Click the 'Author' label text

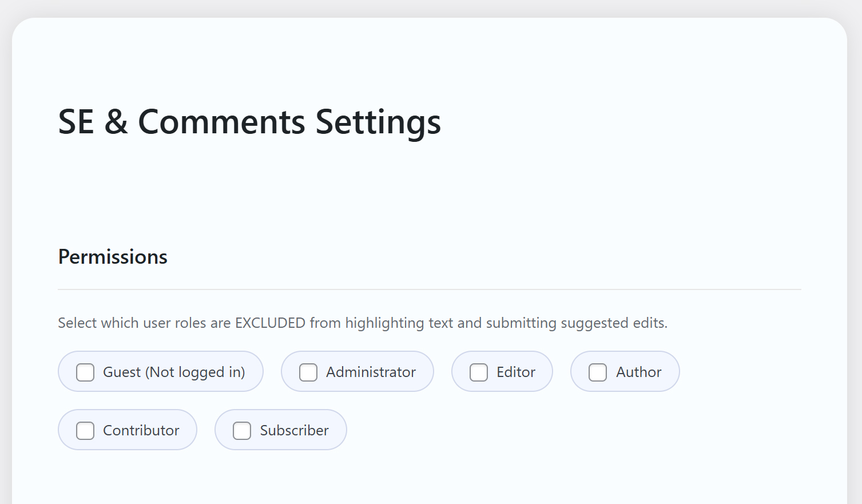[638, 372]
